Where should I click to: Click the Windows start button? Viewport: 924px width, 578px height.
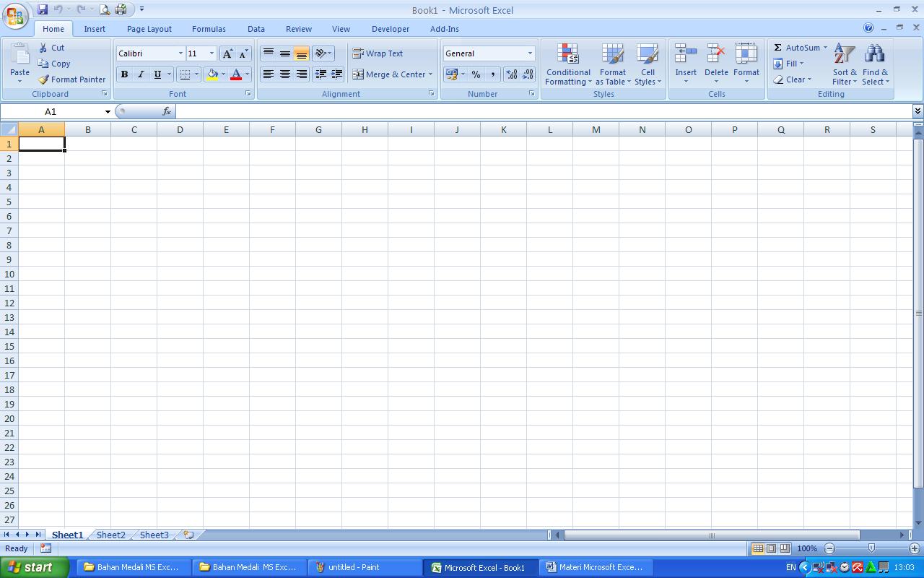coord(34,567)
